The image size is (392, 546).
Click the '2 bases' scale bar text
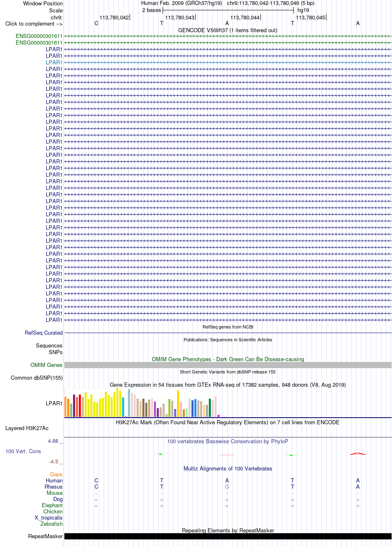pos(151,10)
